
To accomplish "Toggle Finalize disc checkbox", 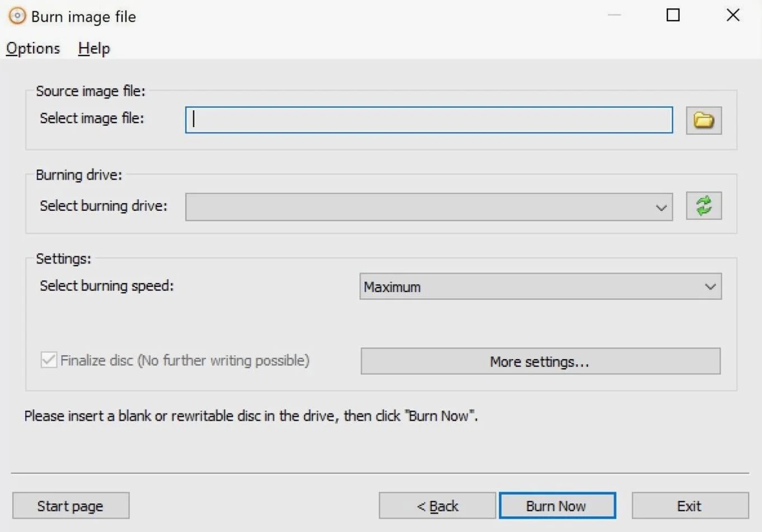I will click(49, 360).
